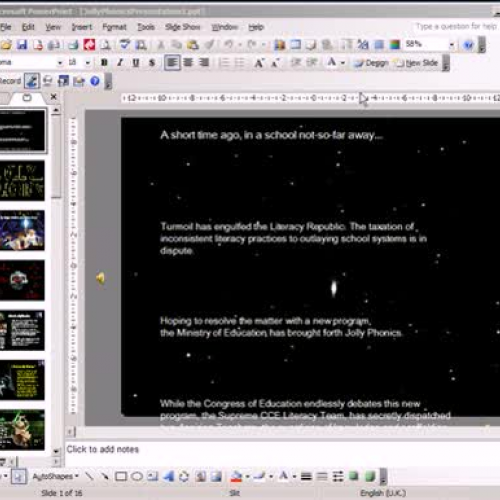Click the Font Color letter A
Viewport: 500px width, 500px height.
331,63
